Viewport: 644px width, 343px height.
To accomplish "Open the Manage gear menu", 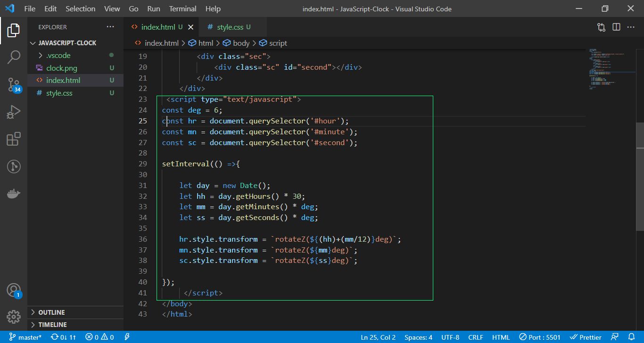I will 14,316.
